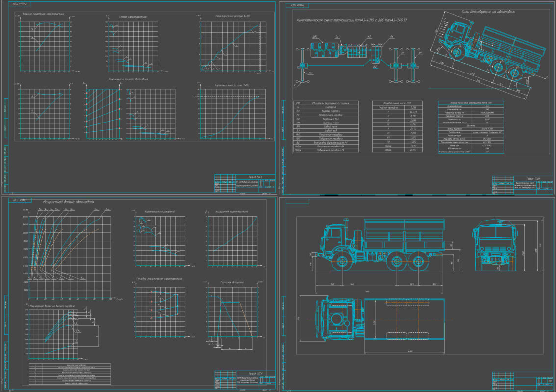Select the 'Блокировка дифференциала РК' table cell
The image size is (556, 392).
tap(330, 143)
